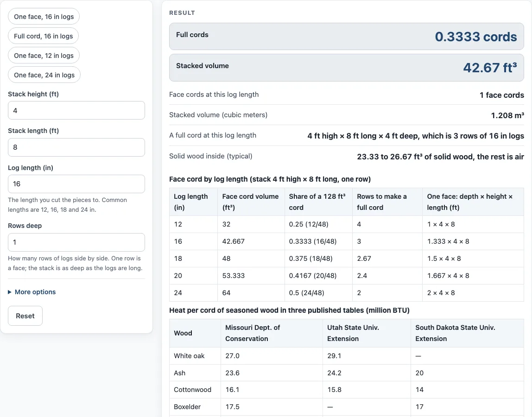This screenshot has height=417, width=532.
Task: Click the Stacked volume result card
Action: (x=347, y=68)
